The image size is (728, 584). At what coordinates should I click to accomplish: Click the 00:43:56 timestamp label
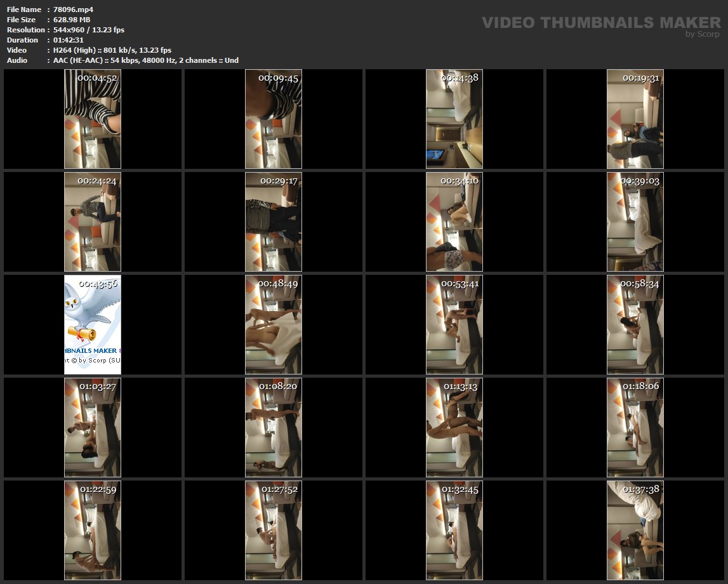point(98,283)
